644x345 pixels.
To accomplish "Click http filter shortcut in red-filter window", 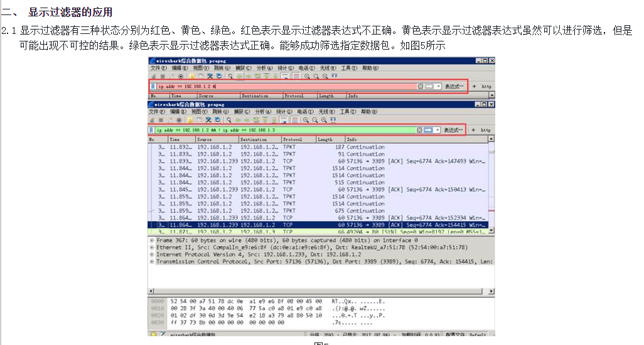I will pos(486,86).
